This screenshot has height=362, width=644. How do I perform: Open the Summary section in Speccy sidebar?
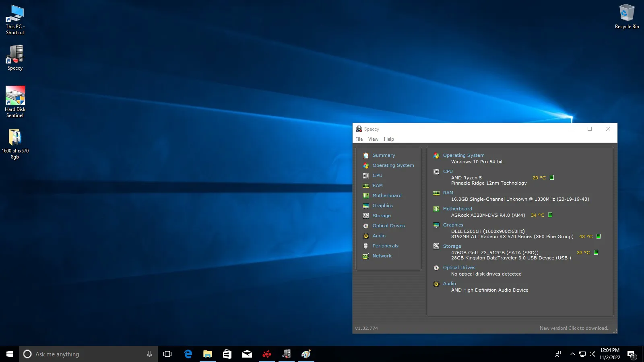(384, 155)
